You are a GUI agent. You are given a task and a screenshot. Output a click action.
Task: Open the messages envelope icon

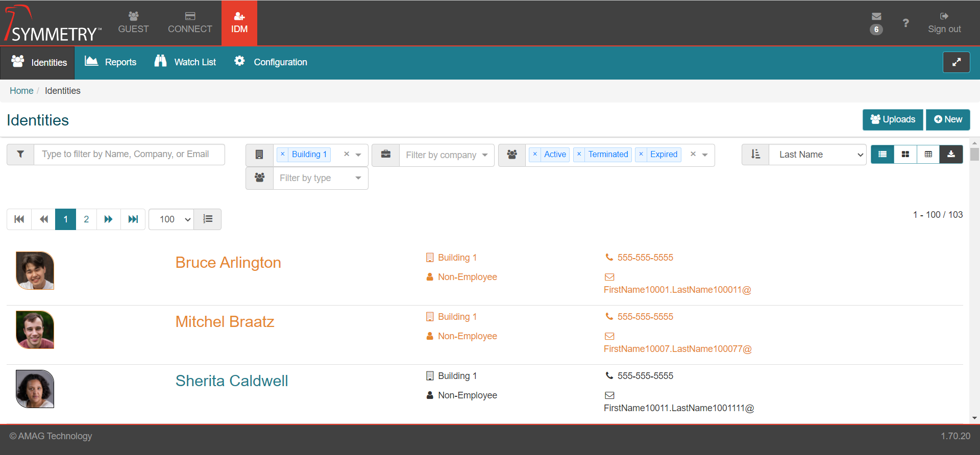[x=876, y=17]
